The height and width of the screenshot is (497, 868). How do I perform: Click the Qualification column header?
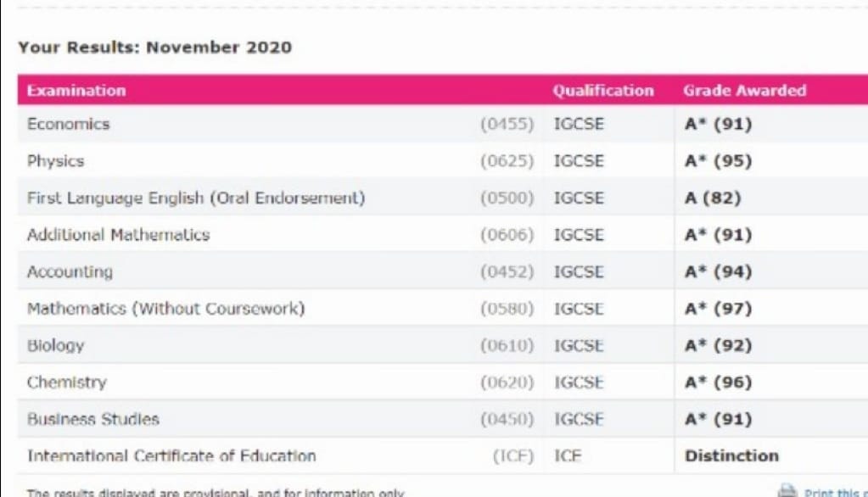tap(603, 91)
